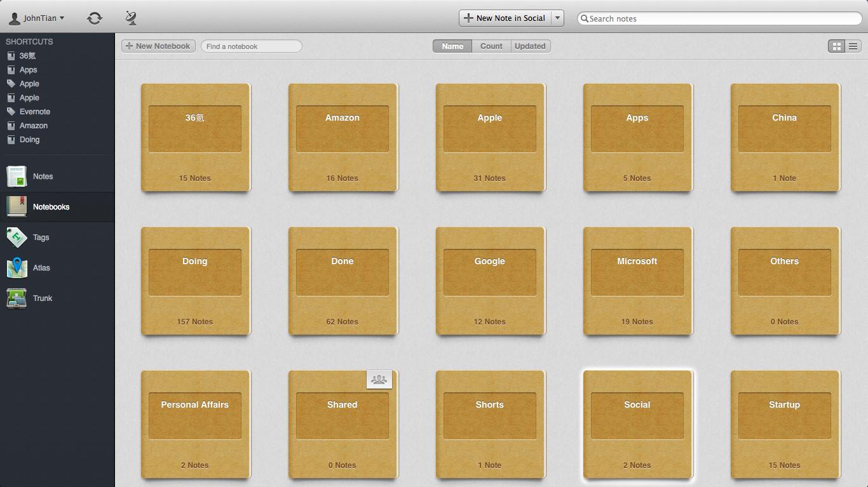868x487 pixels.
Task: Select the Atlas label in sidebar
Action: click(41, 268)
